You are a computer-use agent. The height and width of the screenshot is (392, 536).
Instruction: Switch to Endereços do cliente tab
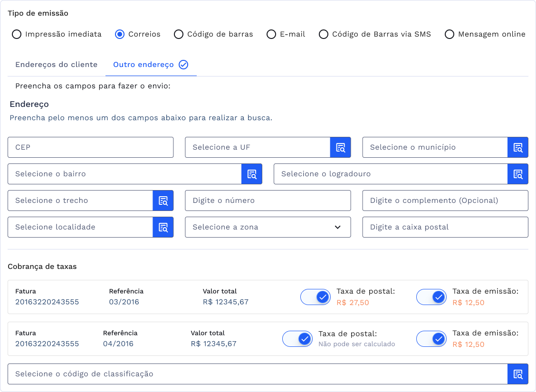(x=56, y=65)
